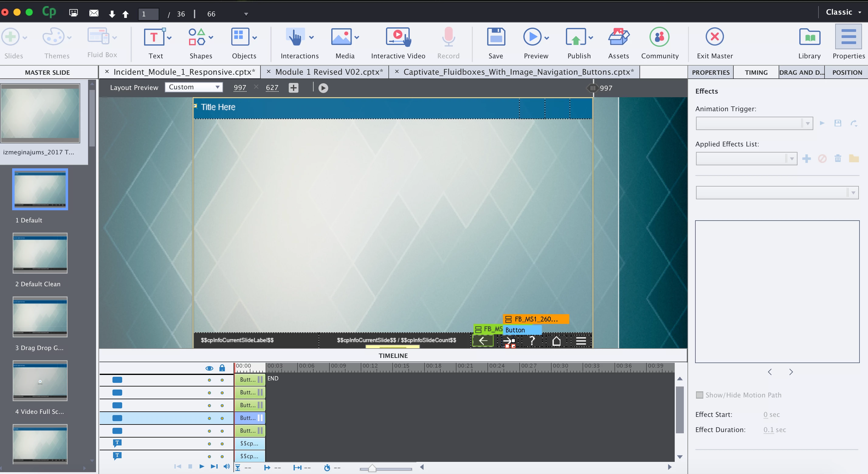This screenshot has height=474, width=868.
Task: Open the Layout Preview Custom dropdown
Action: 194,87
